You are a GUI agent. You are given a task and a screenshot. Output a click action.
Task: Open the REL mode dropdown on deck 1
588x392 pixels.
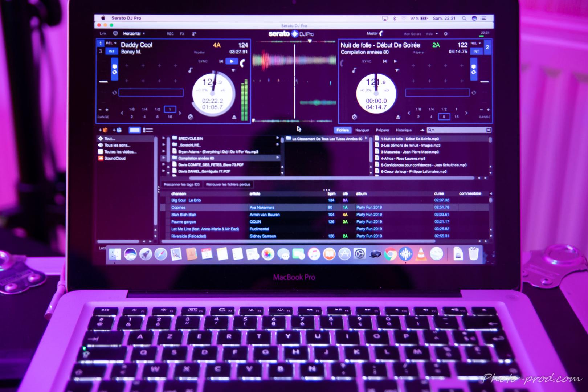click(x=111, y=43)
